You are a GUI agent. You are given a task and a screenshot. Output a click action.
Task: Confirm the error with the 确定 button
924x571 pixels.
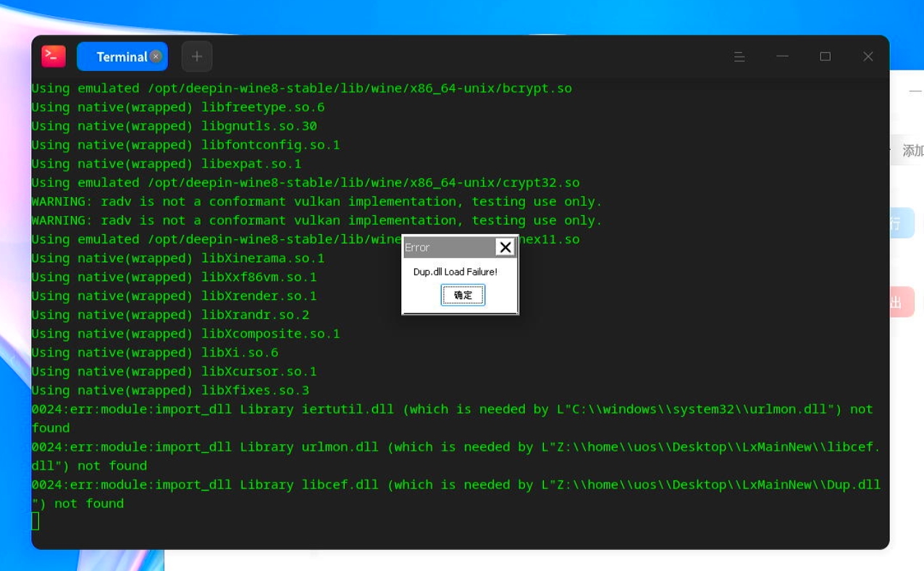pyautogui.click(x=463, y=295)
